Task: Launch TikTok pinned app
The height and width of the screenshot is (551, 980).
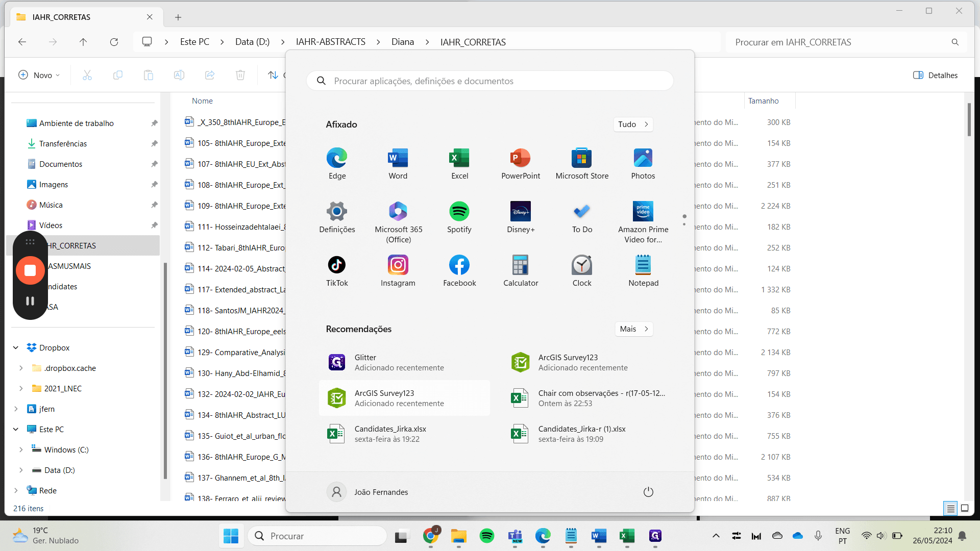Action: click(337, 271)
